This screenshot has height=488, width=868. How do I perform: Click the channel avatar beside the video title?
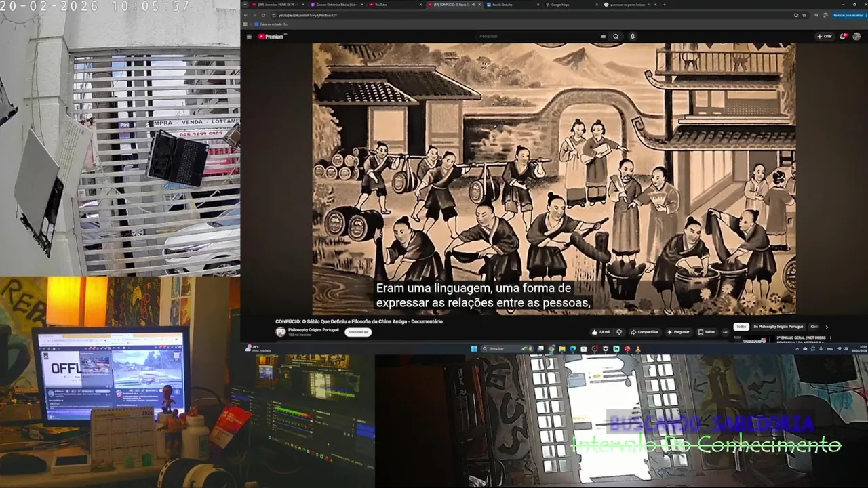pyautogui.click(x=280, y=331)
